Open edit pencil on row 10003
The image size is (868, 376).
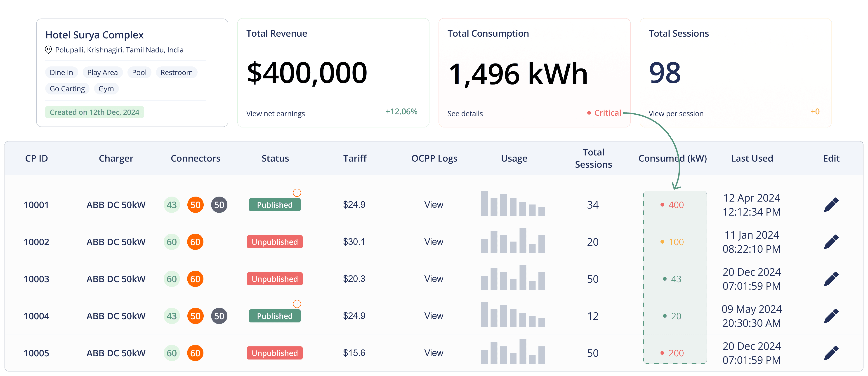tap(831, 279)
